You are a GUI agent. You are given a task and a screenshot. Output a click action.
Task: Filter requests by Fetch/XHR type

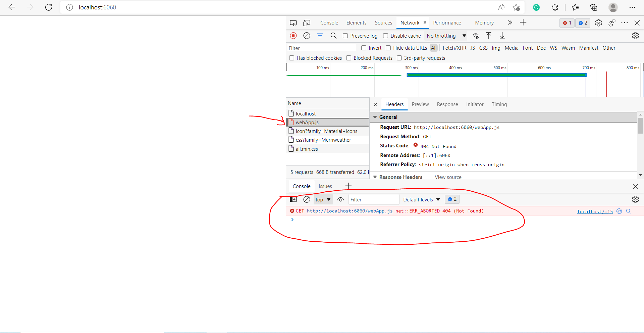pyautogui.click(x=454, y=48)
